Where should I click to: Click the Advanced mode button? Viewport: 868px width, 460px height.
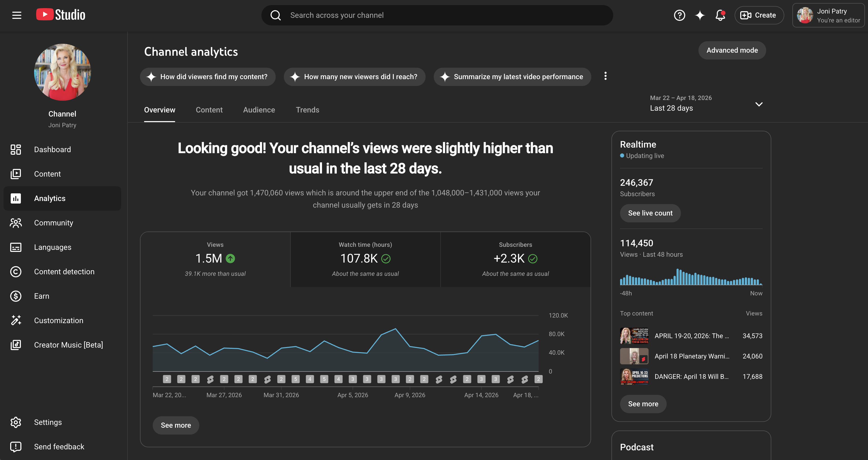(732, 50)
